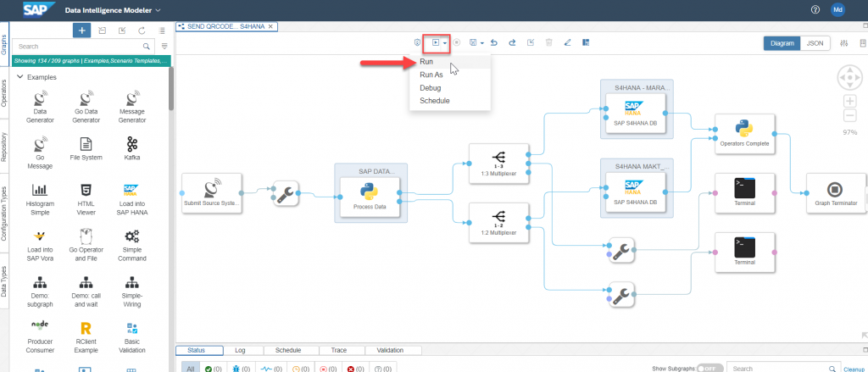Select Run from the dropdown menu
Screen dimensions: 868x372
click(449, 62)
